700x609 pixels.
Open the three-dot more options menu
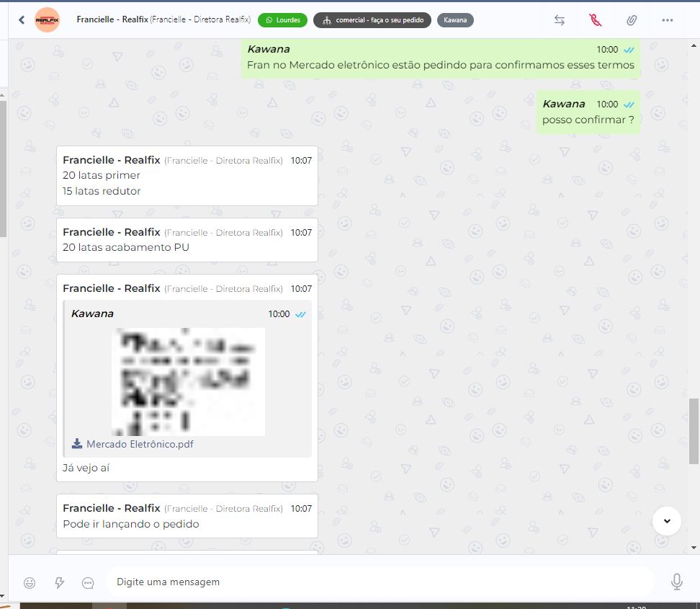[667, 20]
